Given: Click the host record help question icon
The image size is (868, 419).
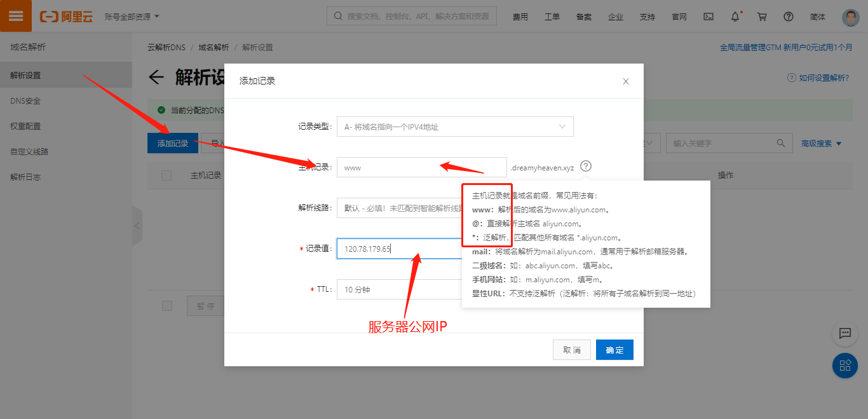Looking at the screenshot, I should coord(586,167).
